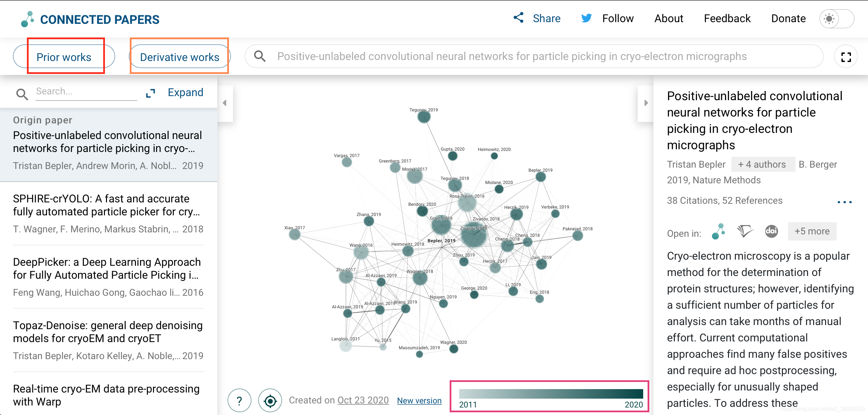Toggle Derivative works view
The width and height of the screenshot is (868, 415).
pos(180,57)
